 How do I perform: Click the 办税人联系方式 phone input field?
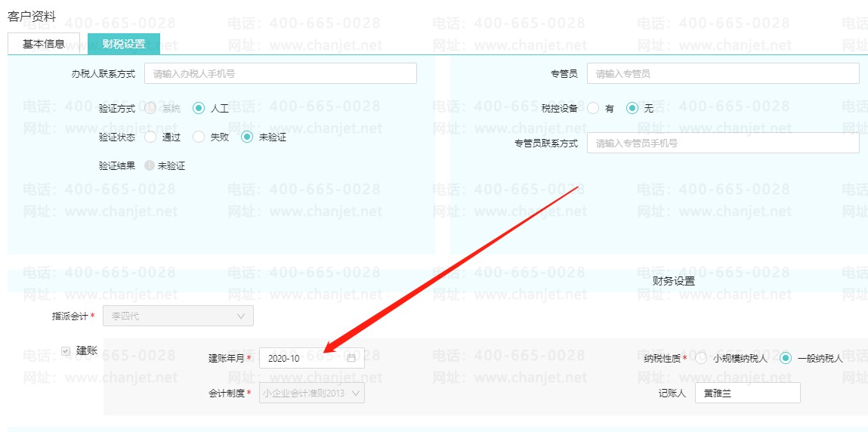280,73
